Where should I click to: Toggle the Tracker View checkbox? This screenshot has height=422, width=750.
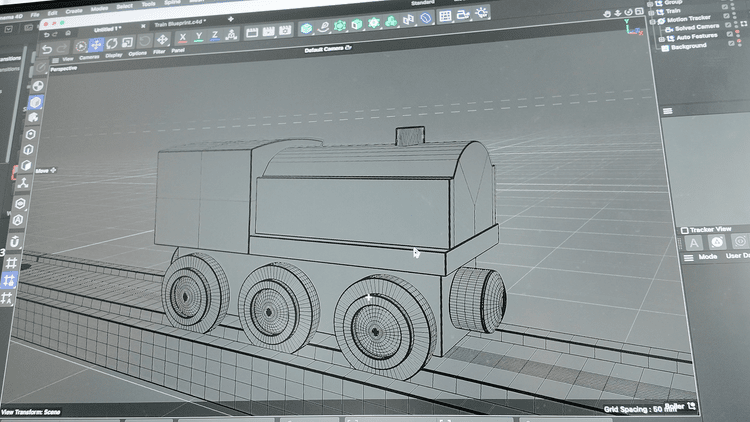684,230
